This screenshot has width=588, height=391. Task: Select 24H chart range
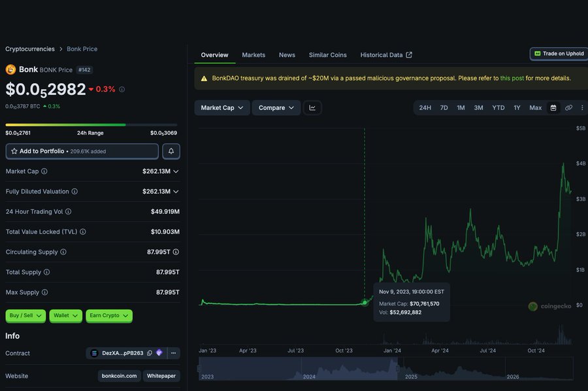(425, 108)
